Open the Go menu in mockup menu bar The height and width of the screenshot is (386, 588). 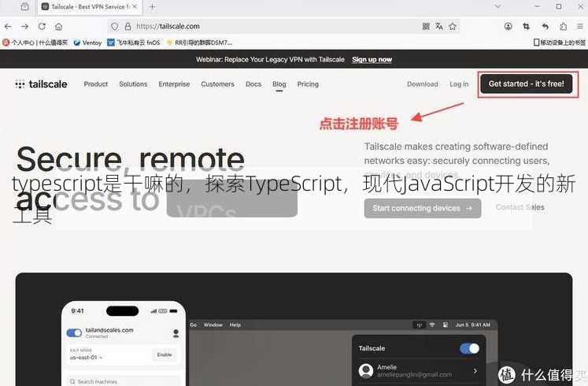(194, 325)
